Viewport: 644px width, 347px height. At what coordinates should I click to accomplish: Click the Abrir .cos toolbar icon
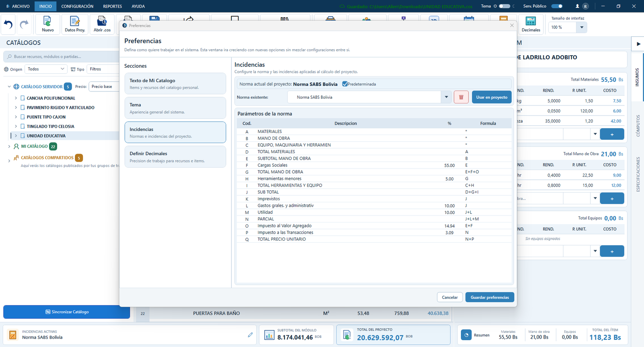[102, 24]
